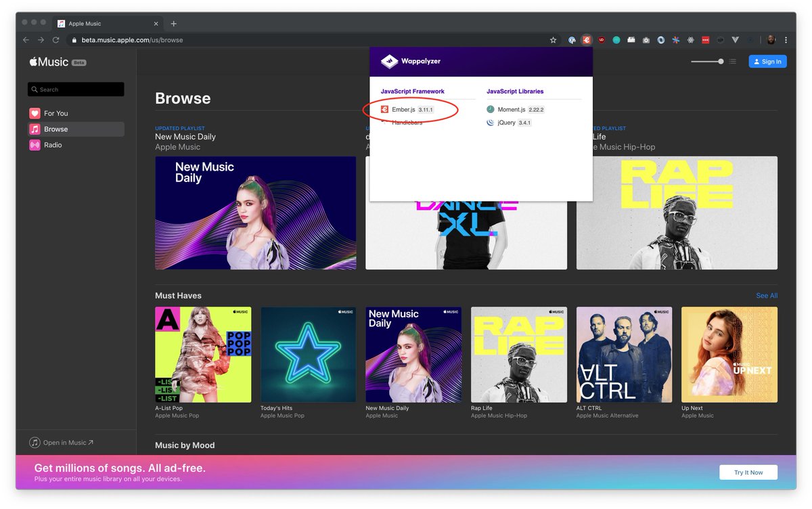
Task: Click the address bar URL
Action: coord(132,40)
